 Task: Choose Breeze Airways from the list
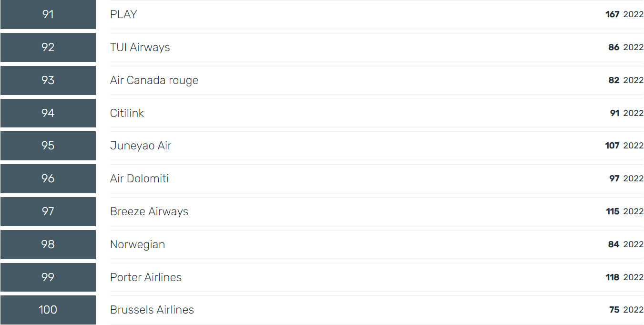(x=149, y=211)
